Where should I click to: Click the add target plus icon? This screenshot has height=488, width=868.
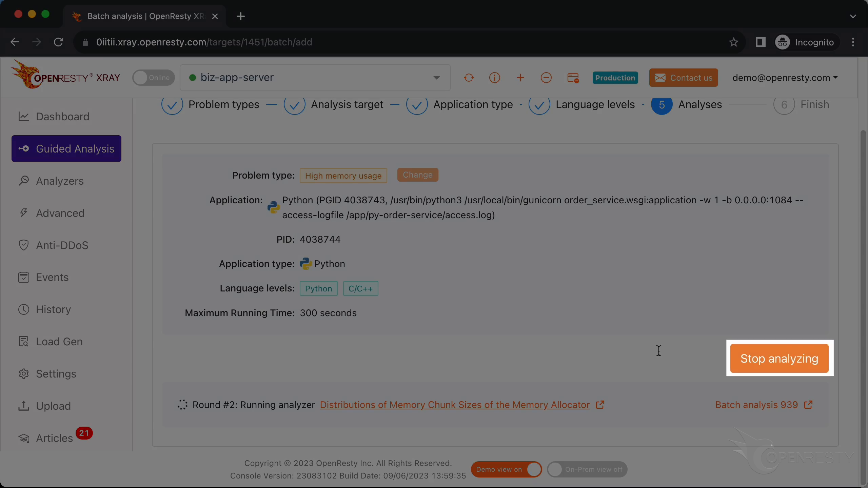coord(520,78)
